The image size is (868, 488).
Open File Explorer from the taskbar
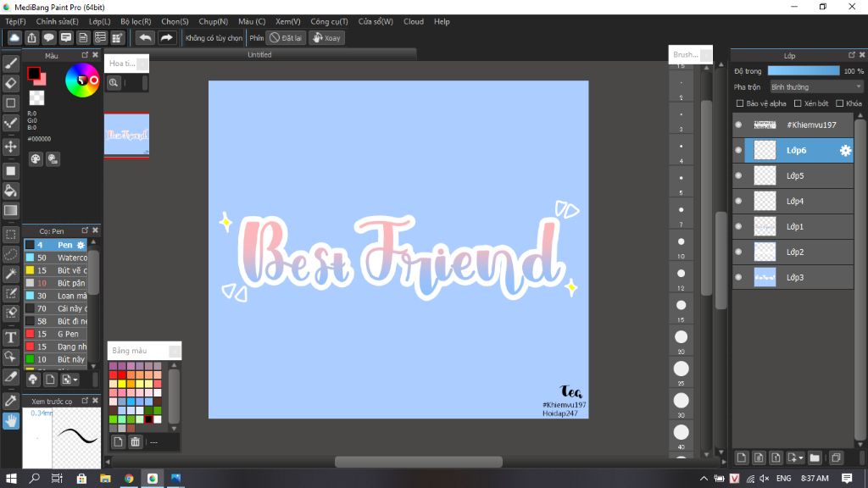pos(105,478)
